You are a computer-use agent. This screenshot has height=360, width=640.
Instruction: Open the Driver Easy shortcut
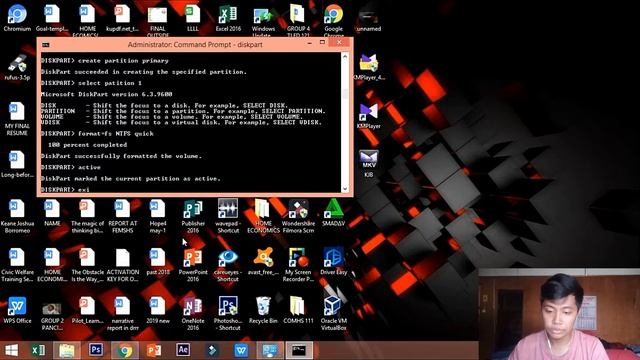[x=333, y=262]
